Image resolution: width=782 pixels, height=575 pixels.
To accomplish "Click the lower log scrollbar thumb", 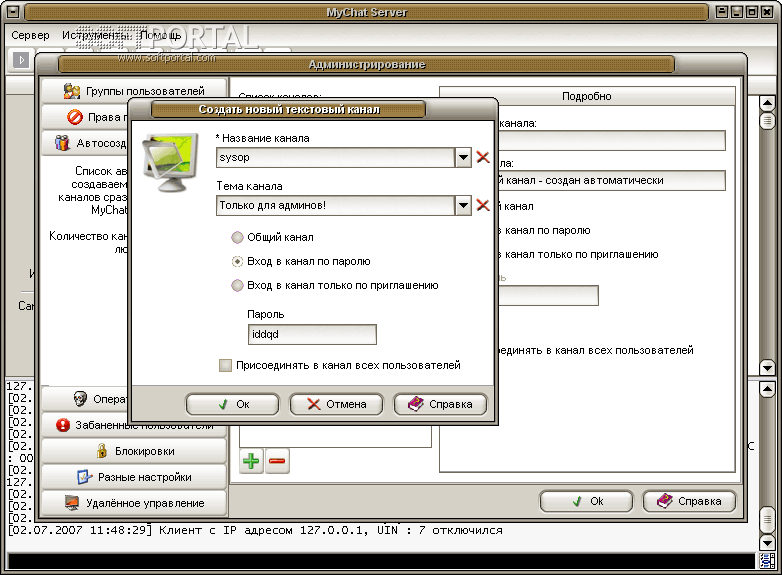I will click(767, 520).
